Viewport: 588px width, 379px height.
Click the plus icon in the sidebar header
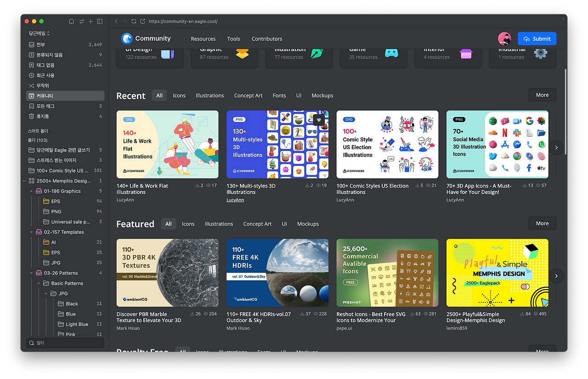tap(90, 22)
